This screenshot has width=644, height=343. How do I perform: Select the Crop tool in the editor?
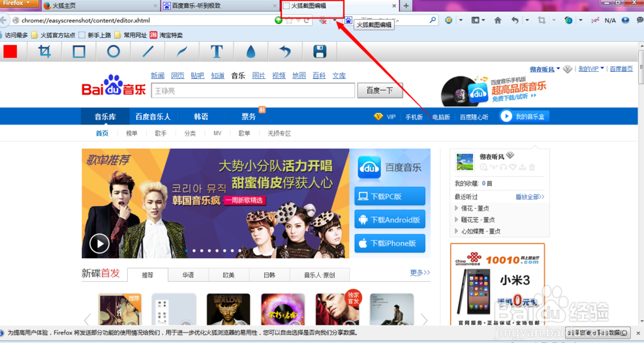pos(44,52)
